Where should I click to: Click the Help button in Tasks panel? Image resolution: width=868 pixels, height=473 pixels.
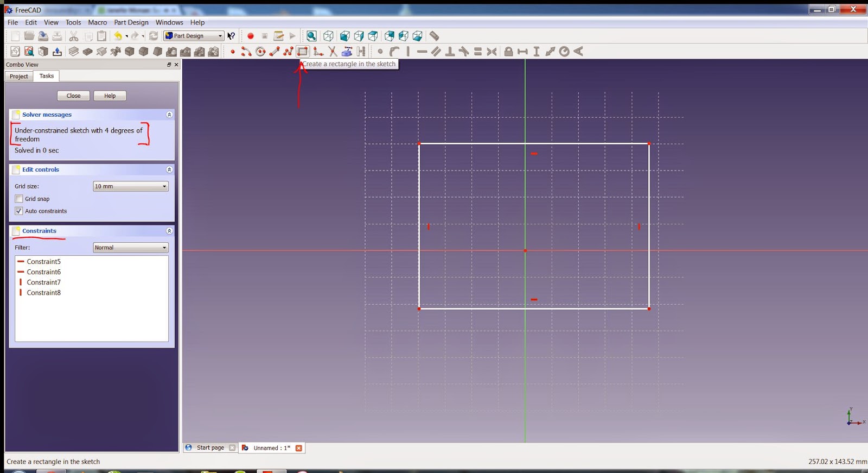click(110, 96)
